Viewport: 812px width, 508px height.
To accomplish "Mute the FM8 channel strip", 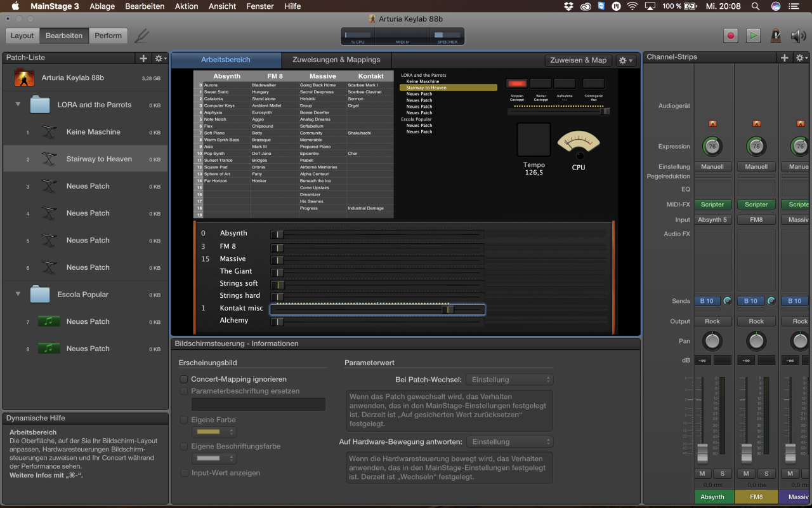I will (x=746, y=474).
